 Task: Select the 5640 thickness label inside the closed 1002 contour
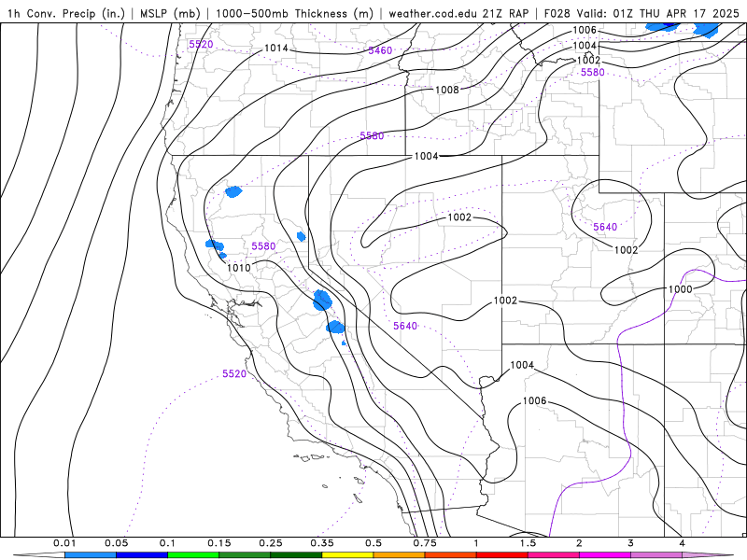(x=605, y=227)
